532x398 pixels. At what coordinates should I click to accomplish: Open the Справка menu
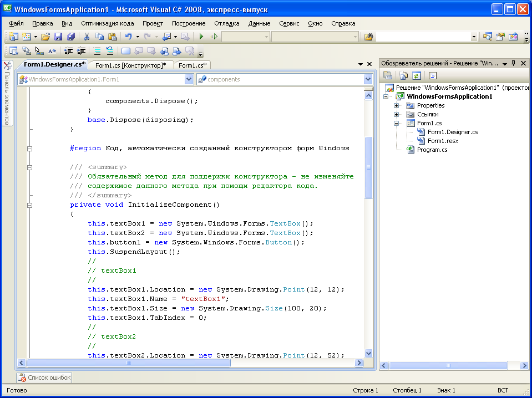tap(343, 23)
